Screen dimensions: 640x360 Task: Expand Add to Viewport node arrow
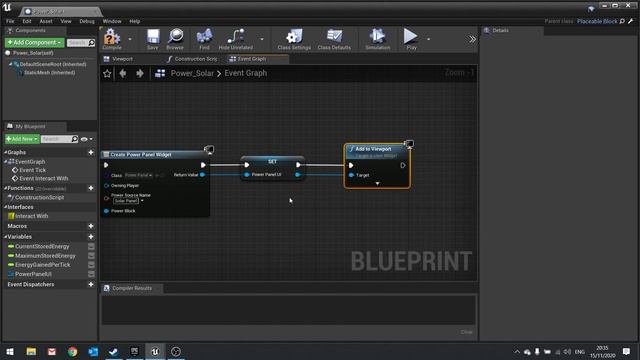[x=377, y=184]
